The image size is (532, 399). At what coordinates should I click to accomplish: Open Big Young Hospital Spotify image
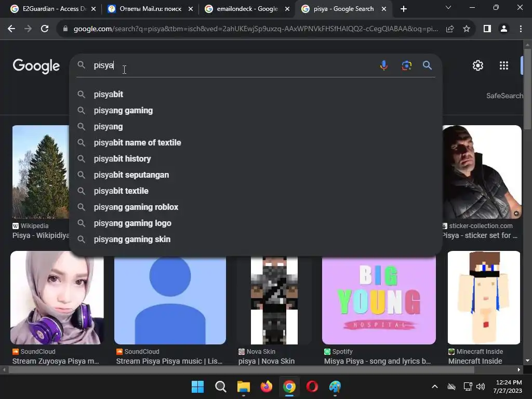point(379,301)
